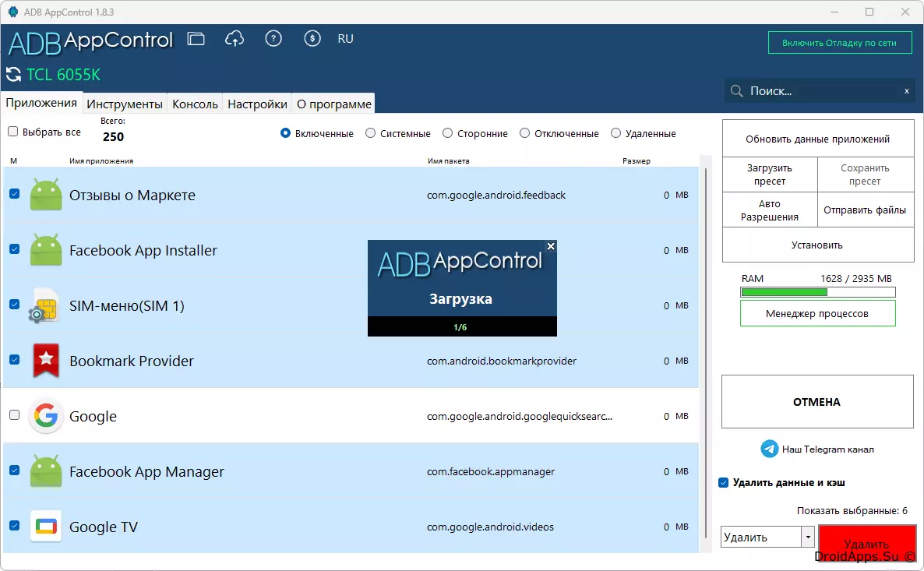
Task: Click the cloud upload icon
Action: [x=235, y=39]
